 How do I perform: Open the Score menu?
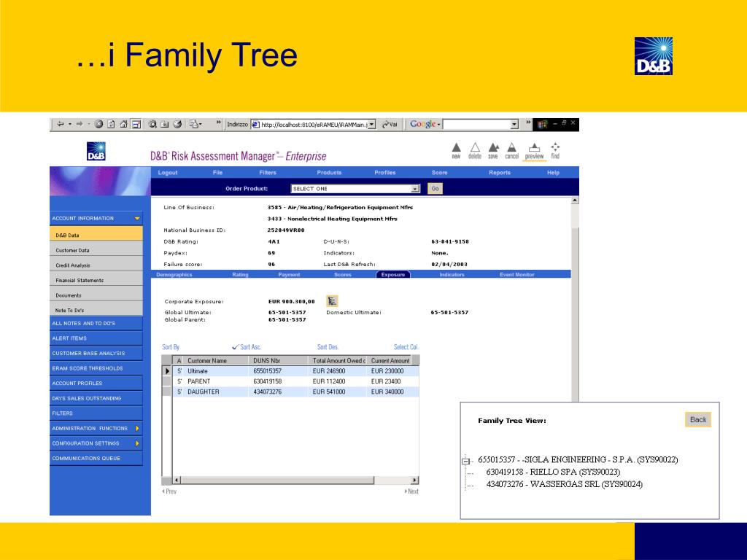(439, 172)
